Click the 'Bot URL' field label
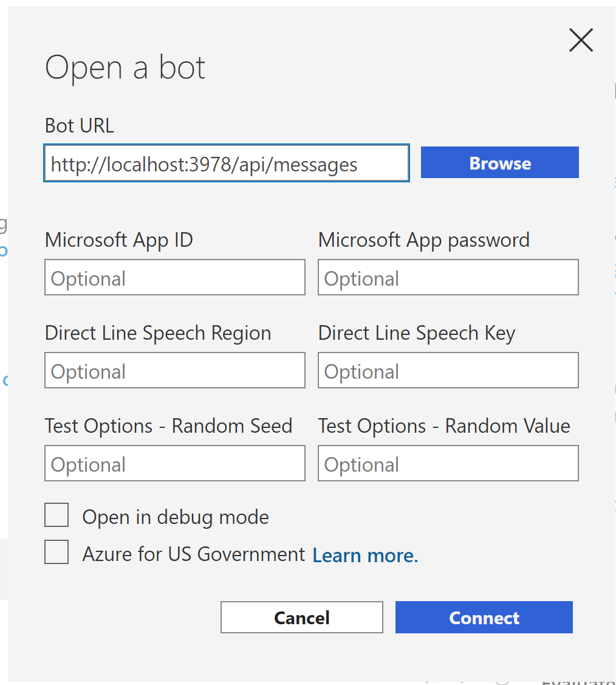Screen dimensions: 616x685 pos(80,126)
